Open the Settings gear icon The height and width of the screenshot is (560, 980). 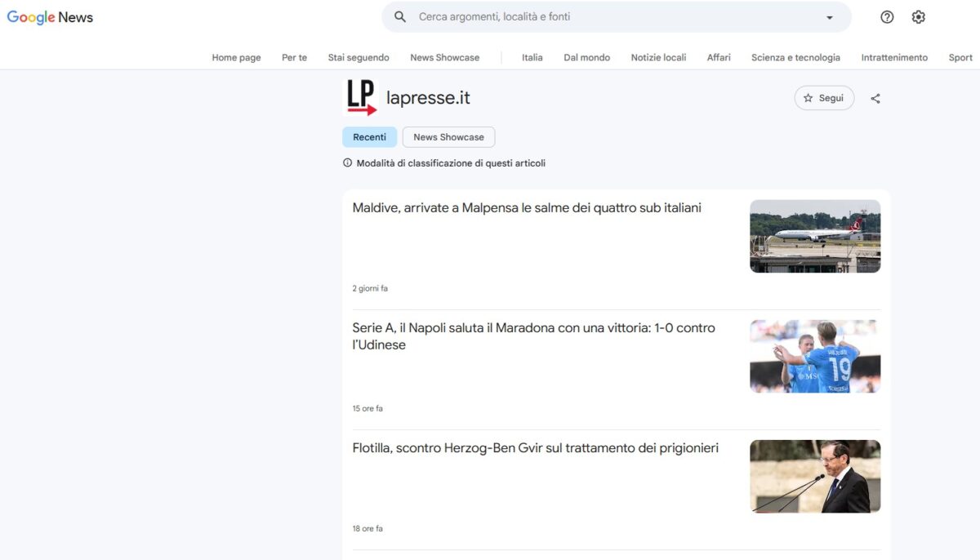point(919,17)
